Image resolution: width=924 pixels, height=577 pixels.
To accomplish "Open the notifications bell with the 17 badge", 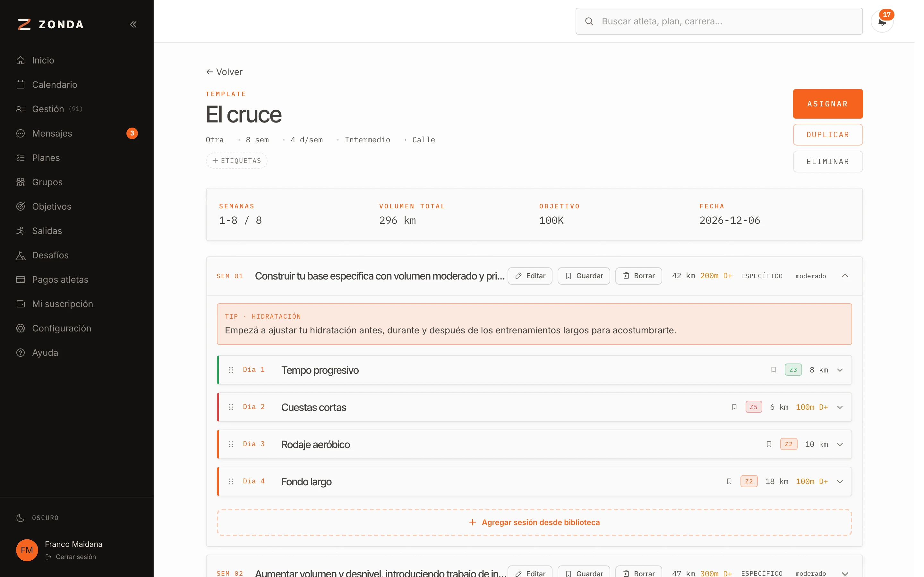I will click(x=882, y=22).
